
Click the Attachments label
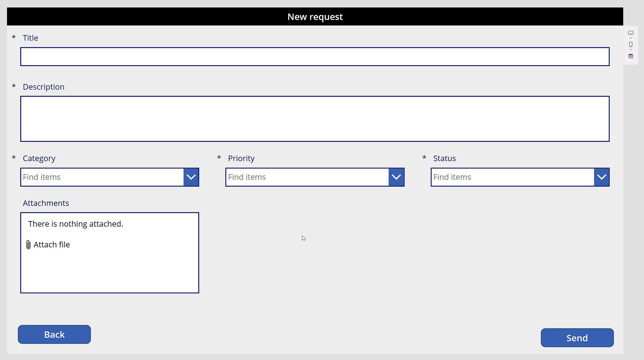tap(46, 203)
